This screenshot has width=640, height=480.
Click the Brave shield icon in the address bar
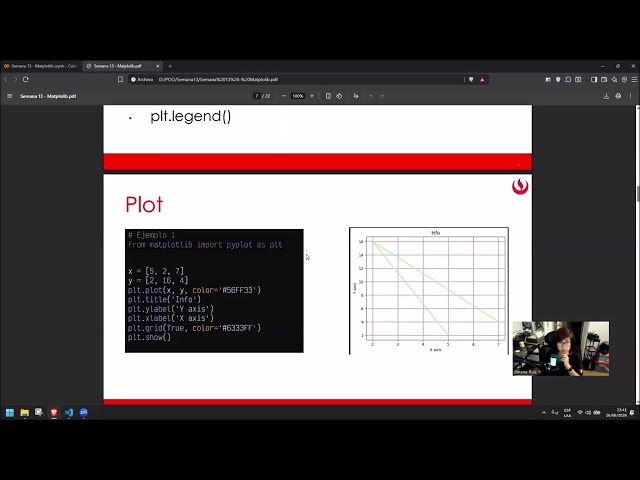pos(471,80)
